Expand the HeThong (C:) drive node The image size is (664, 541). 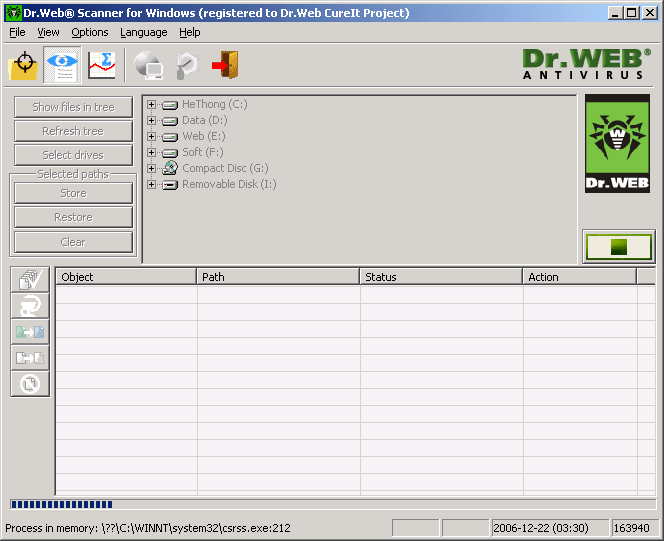tap(151, 105)
